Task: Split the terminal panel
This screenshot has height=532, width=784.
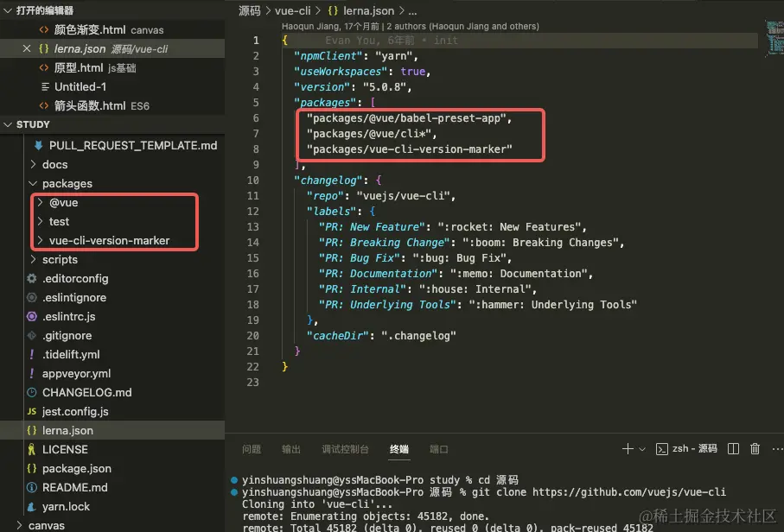Action: (x=733, y=448)
